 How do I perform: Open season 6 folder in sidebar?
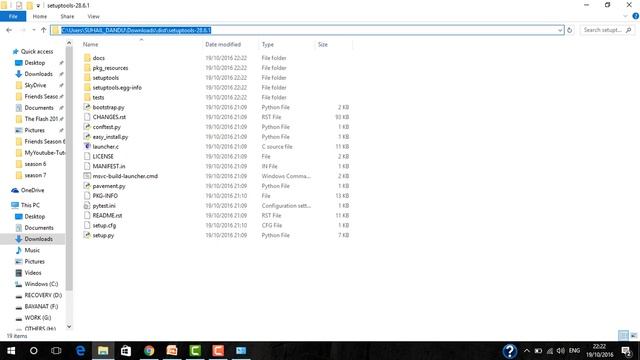point(35,164)
